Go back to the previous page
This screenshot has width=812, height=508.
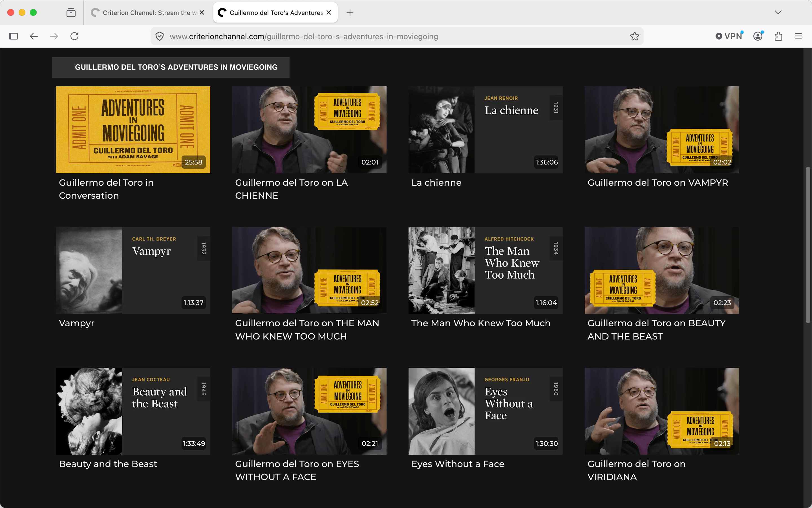tap(34, 36)
